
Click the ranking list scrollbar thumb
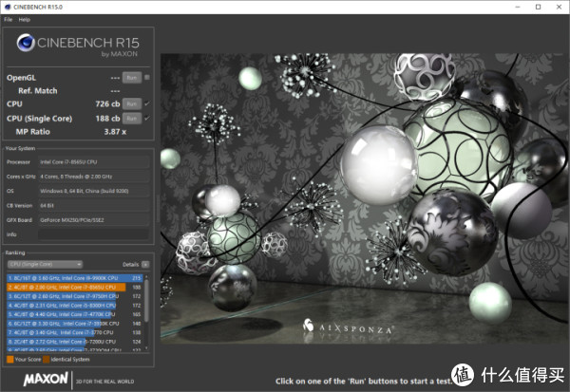146,301
